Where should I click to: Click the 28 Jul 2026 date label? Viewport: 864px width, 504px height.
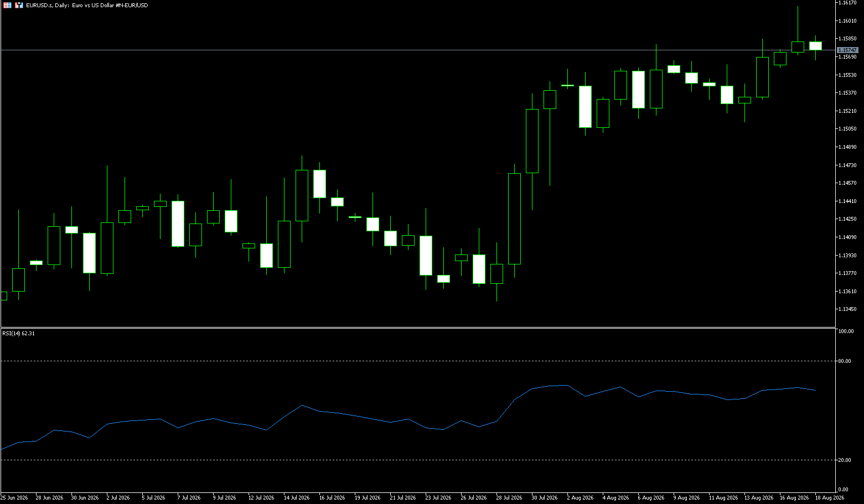tap(509, 498)
